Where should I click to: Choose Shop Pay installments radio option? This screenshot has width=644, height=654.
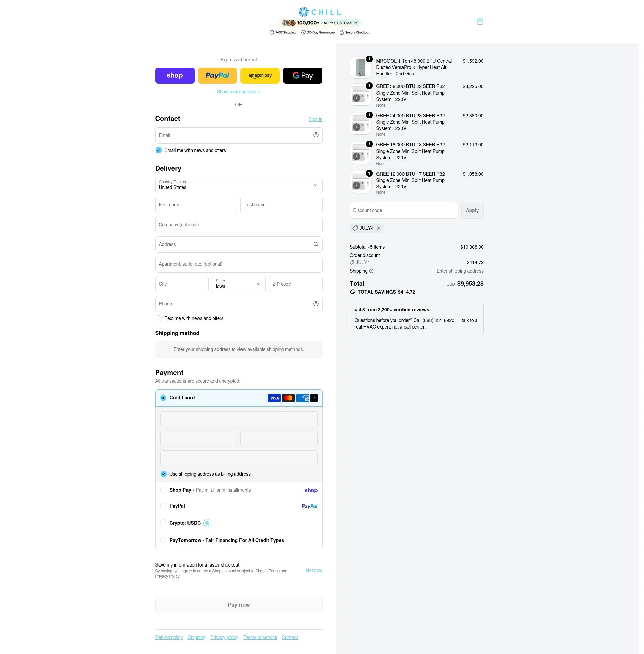163,490
